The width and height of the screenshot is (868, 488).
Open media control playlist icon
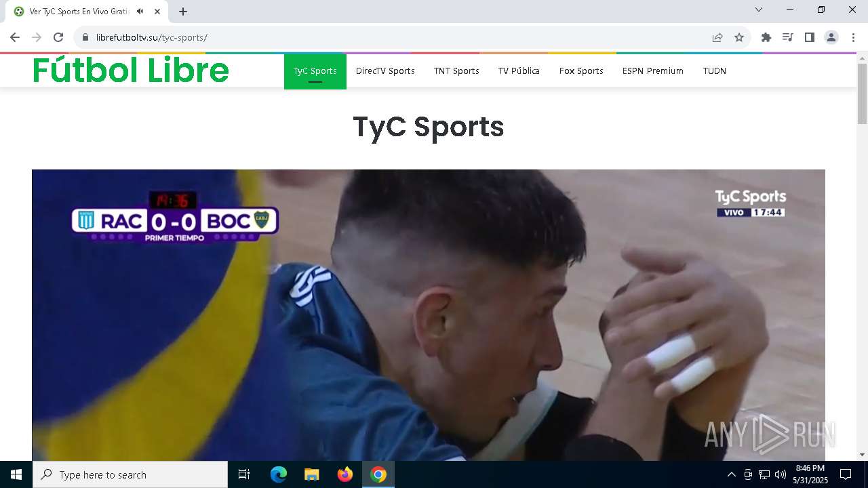[x=787, y=37]
